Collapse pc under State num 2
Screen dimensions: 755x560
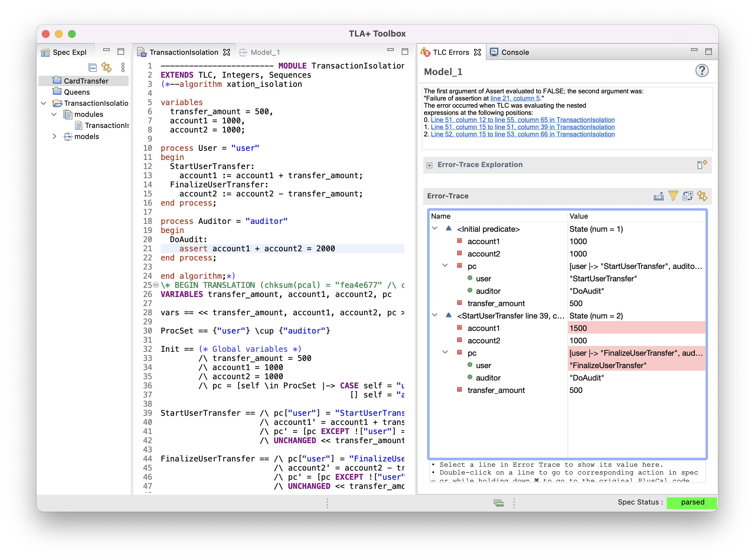tap(445, 352)
